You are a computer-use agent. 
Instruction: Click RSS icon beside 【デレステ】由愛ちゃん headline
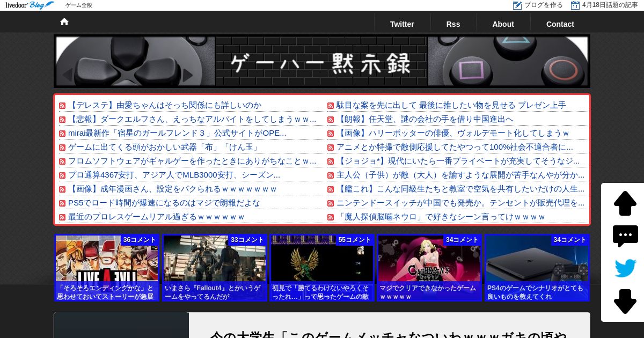pyautogui.click(x=62, y=106)
